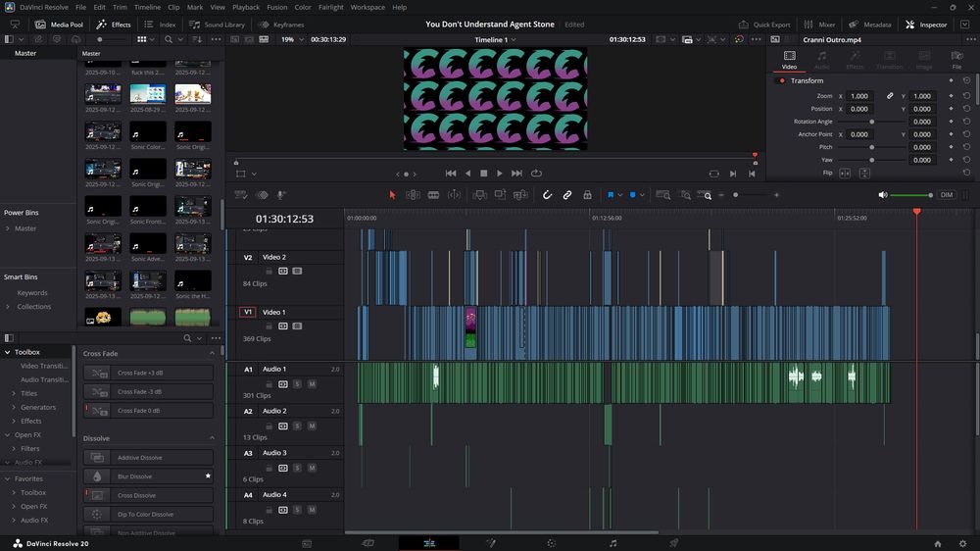The image size is (980, 551).
Task: Open the viewer zoom percentage dropdown
Action: click(291, 39)
